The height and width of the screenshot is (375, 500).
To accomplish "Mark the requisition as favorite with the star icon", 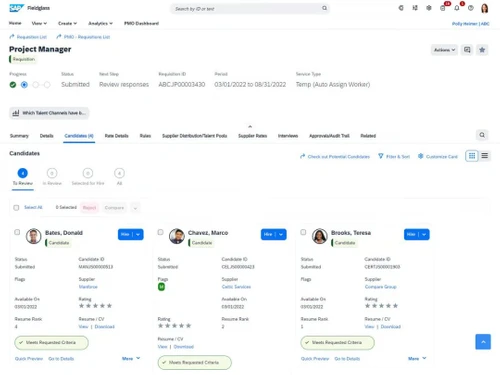I will 482,50.
